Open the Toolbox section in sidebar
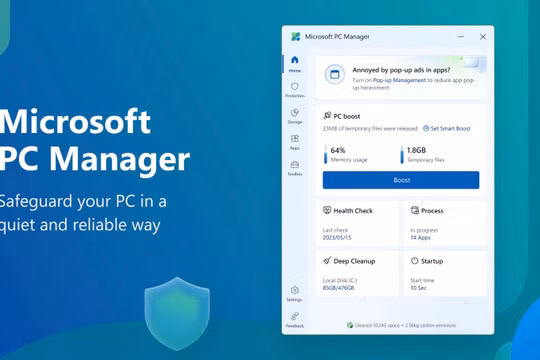The height and width of the screenshot is (360, 540). pyautogui.click(x=295, y=168)
